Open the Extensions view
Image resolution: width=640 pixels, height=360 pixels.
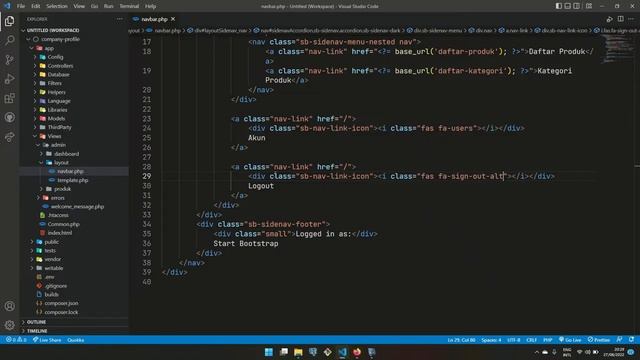tap(9, 98)
